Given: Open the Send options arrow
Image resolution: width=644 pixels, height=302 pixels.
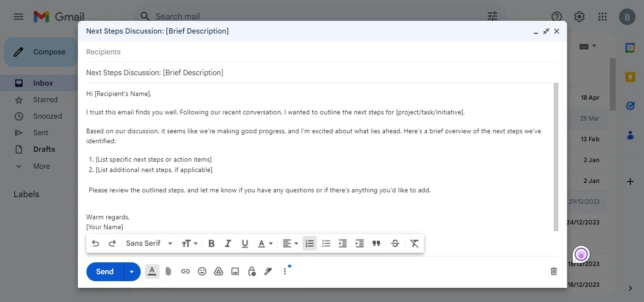Looking at the screenshot, I should pyautogui.click(x=132, y=271).
